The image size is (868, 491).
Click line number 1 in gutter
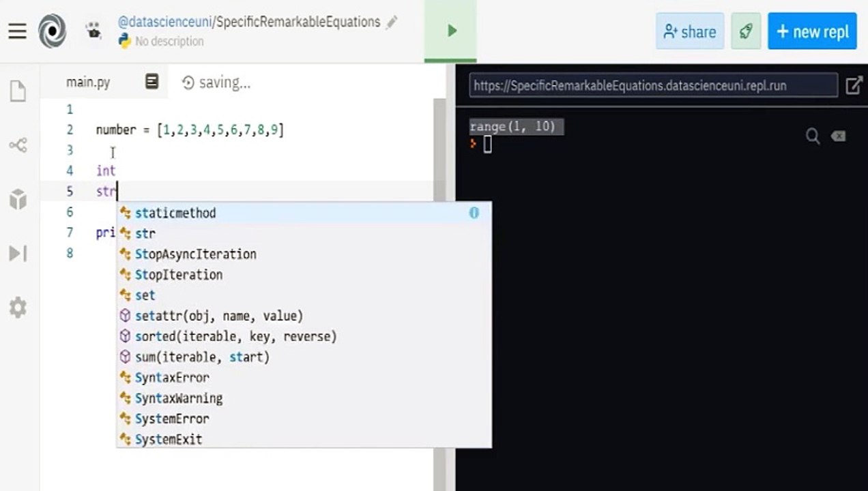click(70, 109)
